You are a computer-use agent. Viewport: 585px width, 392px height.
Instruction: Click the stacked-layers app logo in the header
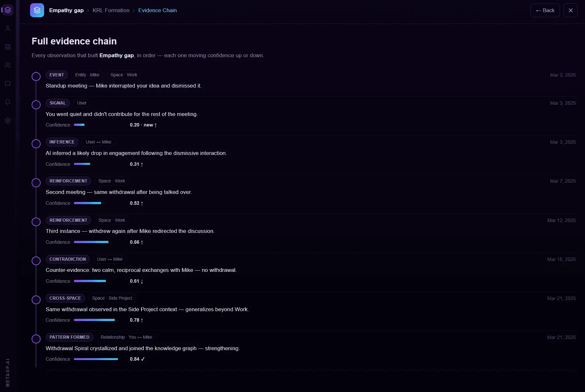37,10
